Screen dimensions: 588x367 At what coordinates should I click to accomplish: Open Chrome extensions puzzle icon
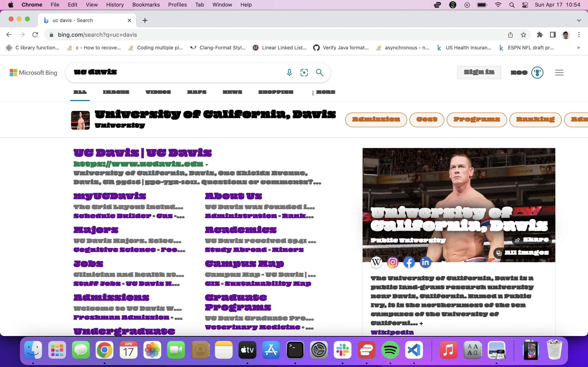tap(540, 35)
